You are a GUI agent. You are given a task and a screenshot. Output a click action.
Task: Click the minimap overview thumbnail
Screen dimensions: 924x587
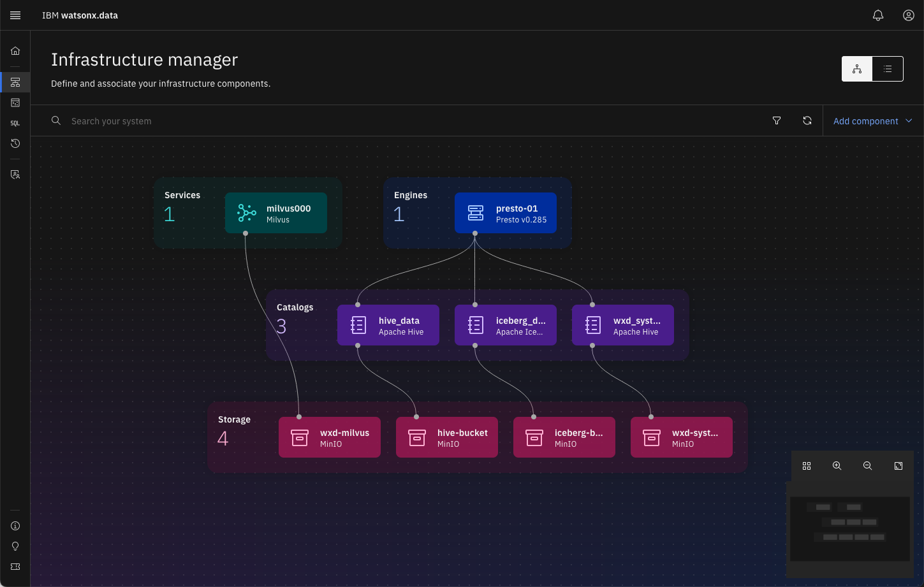(850, 529)
